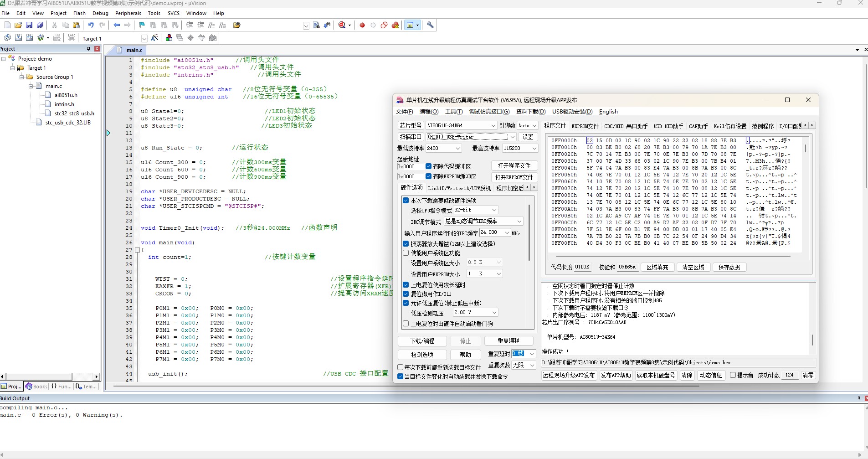
Task: Switch to the EEPROM文件 tab
Action: coord(585,126)
